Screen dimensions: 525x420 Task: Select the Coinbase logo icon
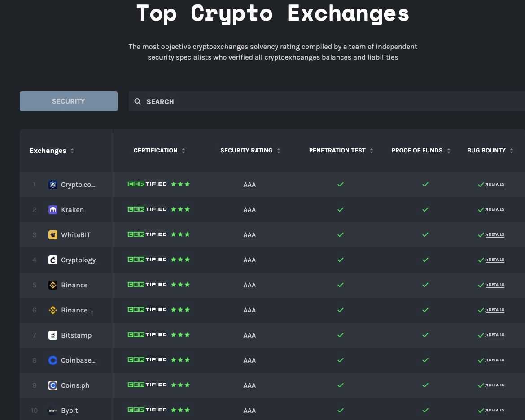point(52,360)
